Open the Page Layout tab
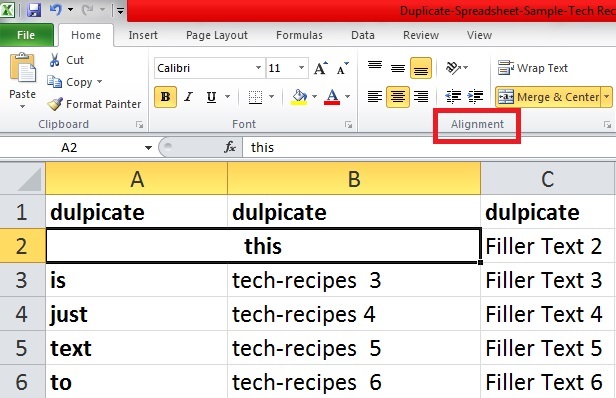The height and width of the screenshot is (398, 616). pyautogui.click(x=217, y=35)
